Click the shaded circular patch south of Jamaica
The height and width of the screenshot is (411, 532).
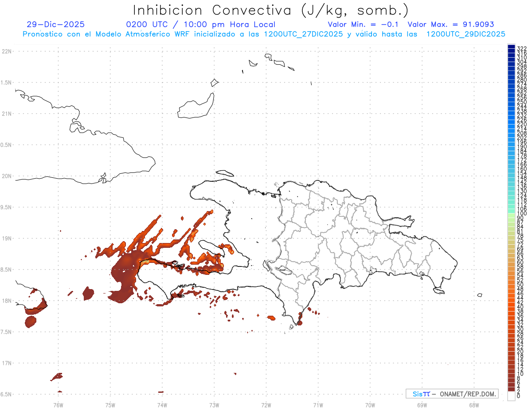point(31,321)
